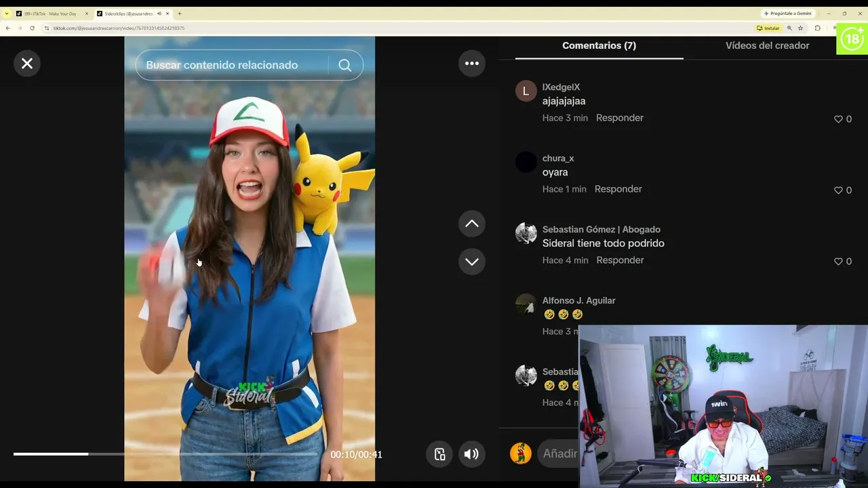
Task: Switch to the Vídeos del creador tab
Action: [767, 45]
